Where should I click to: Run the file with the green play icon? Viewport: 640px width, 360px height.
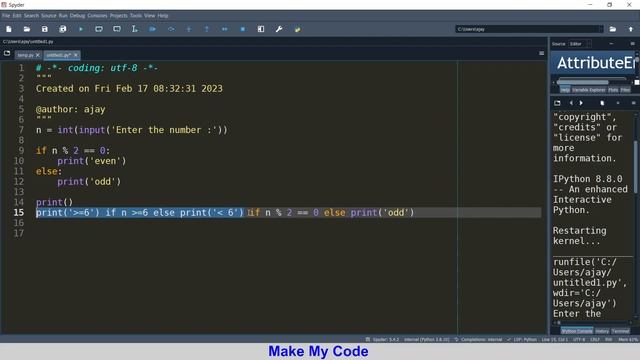tap(81, 29)
